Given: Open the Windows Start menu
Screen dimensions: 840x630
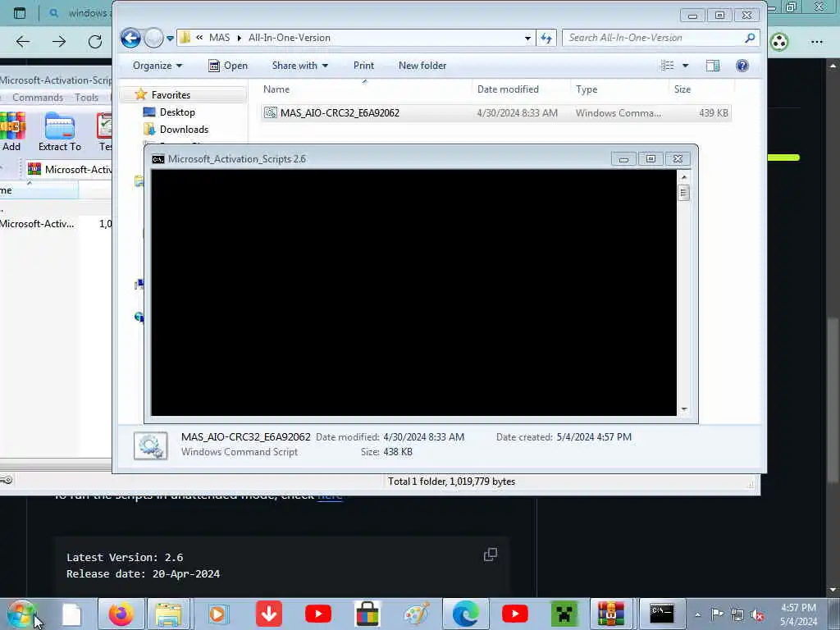Looking at the screenshot, I should 21,614.
